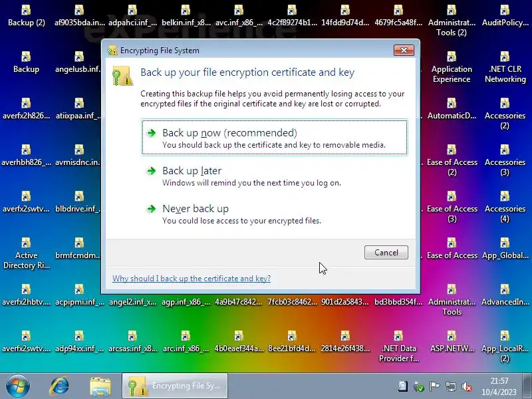Viewport: 532px width, 399px height.
Task: Select the avmisdnc.in. shortcut
Action: (x=78, y=155)
